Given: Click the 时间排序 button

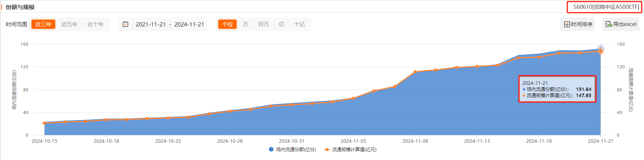Looking at the screenshot, I should 578,24.
